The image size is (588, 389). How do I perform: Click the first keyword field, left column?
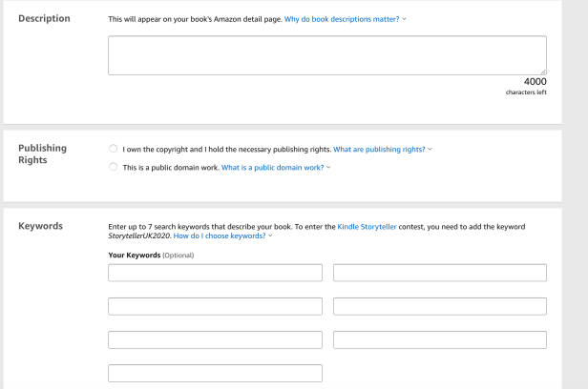pos(215,273)
